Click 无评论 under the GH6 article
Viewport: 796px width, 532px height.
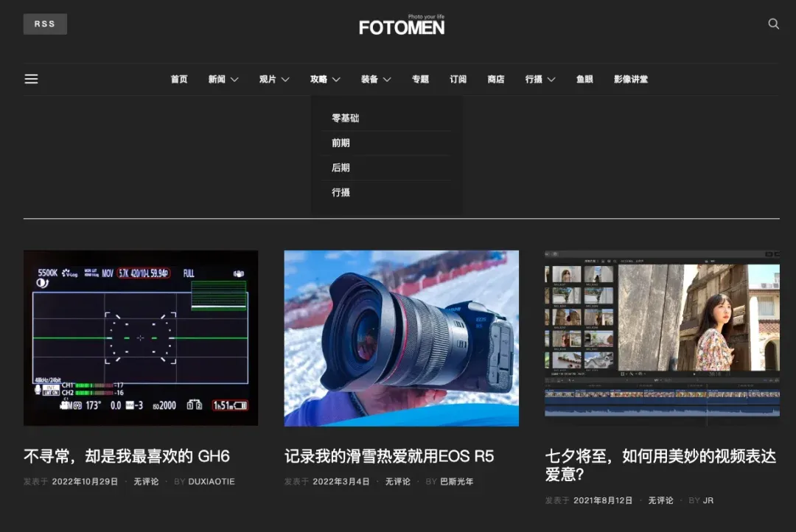click(x=146, y=482)
